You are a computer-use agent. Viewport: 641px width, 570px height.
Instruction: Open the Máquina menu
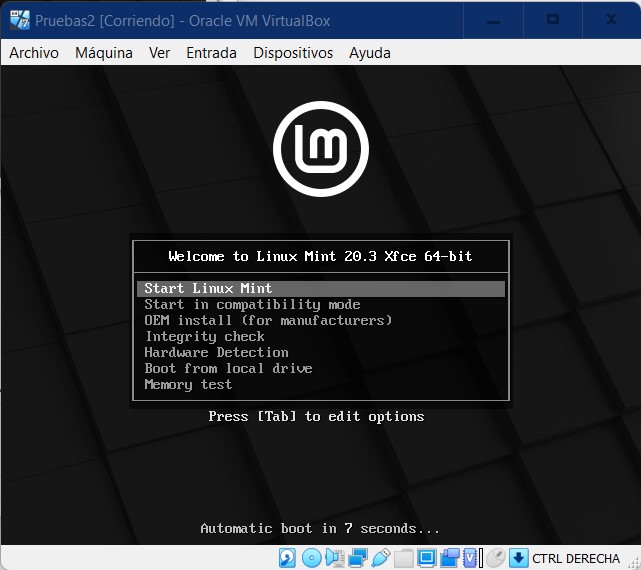click(x=104, y=53)
